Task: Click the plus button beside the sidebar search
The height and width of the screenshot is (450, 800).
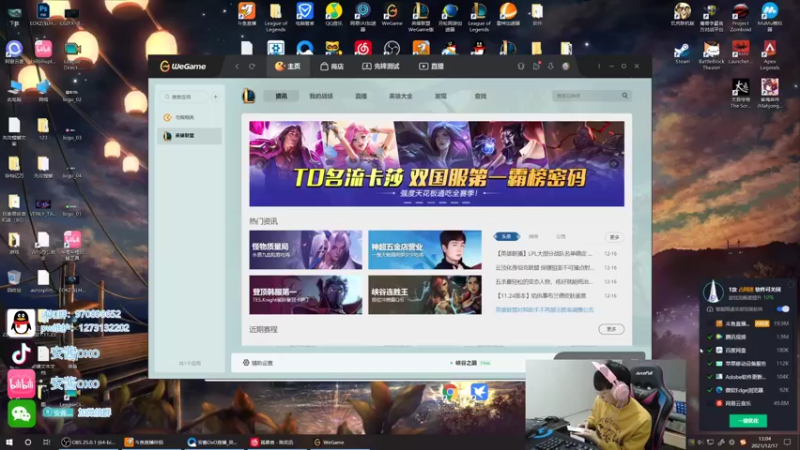Action: point(215,96)
